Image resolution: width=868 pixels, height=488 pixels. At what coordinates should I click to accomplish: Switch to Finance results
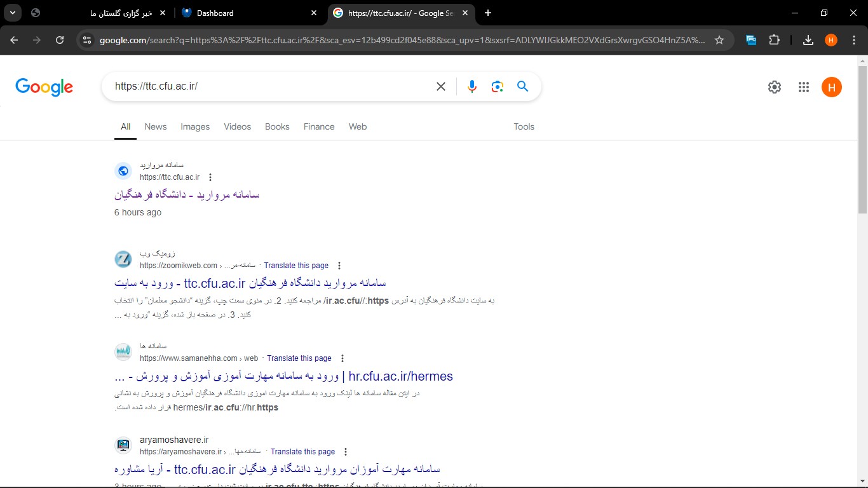pos(319,126)
